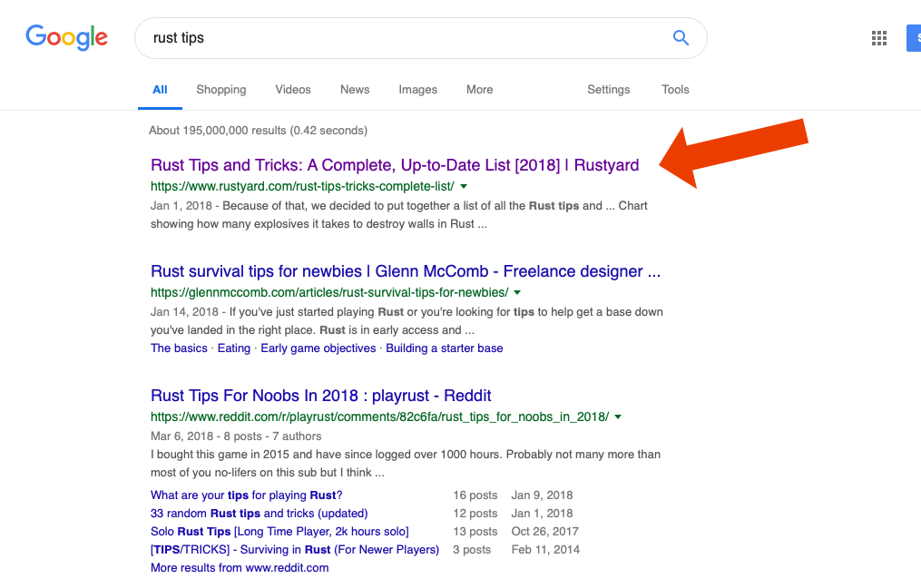Open the dropdown arrow next to the Reddit URL
921x588 pixels.
coord(618,416)
